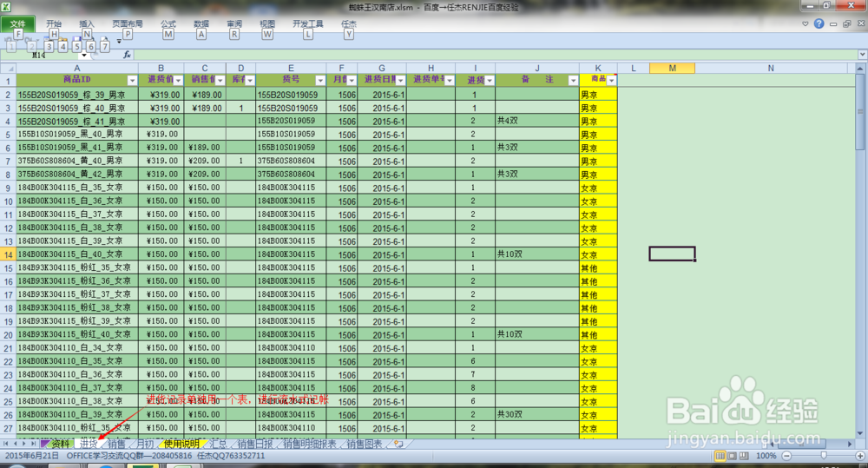Click the horizontal scrollbar right arrow
Viewport: 868px width, 468px height.
click(x=850, y=444)
